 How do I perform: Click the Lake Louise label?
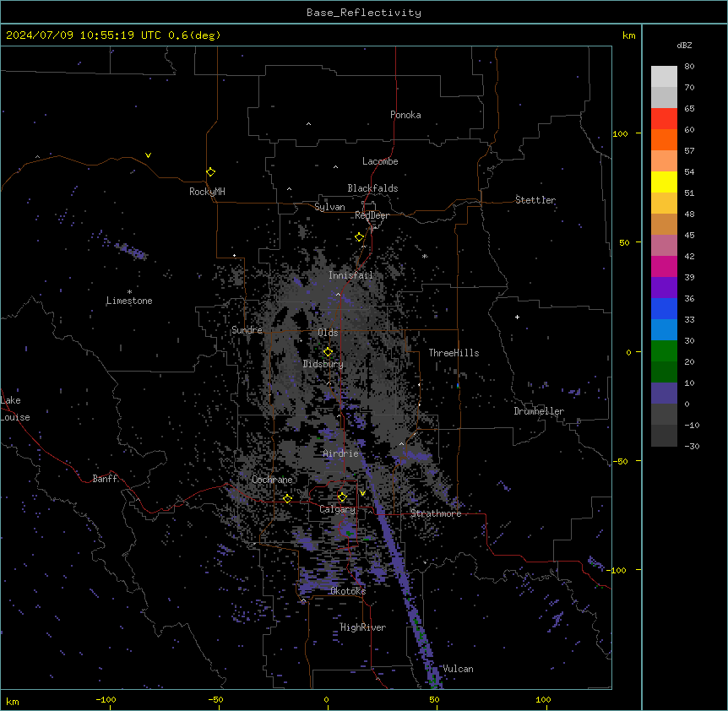(15, 409)
